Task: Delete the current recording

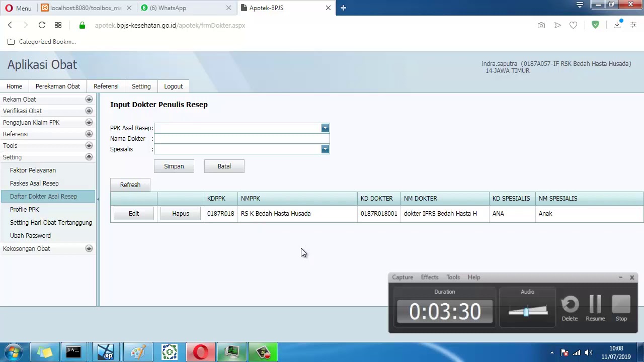Action: (x=570, y=308)
